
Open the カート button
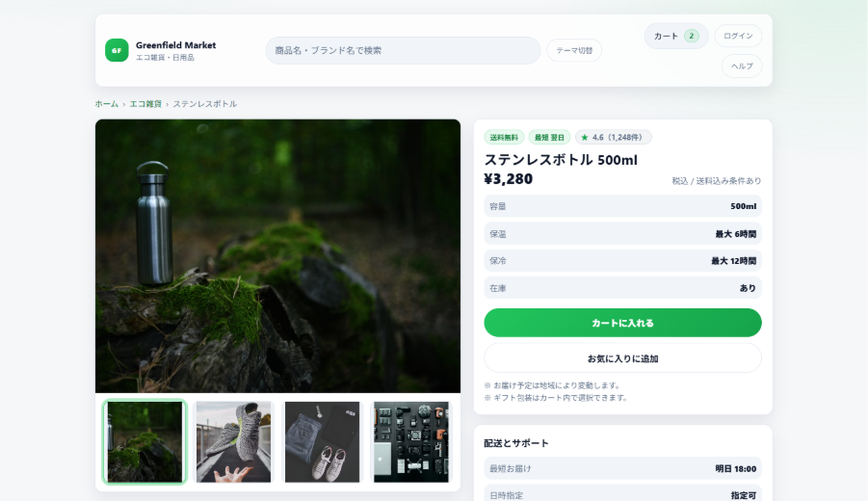pyautogui.click(x=676, y=36)
